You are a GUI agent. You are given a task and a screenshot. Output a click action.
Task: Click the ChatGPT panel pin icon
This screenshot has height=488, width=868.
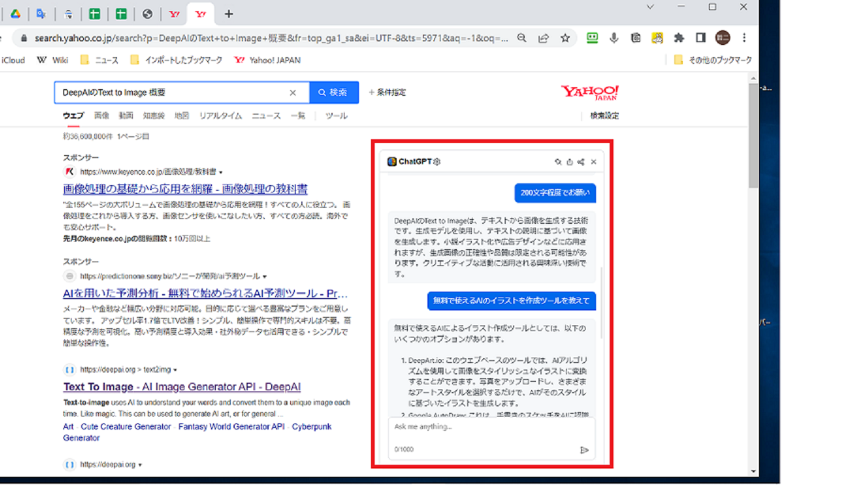(x=558, y=162)
